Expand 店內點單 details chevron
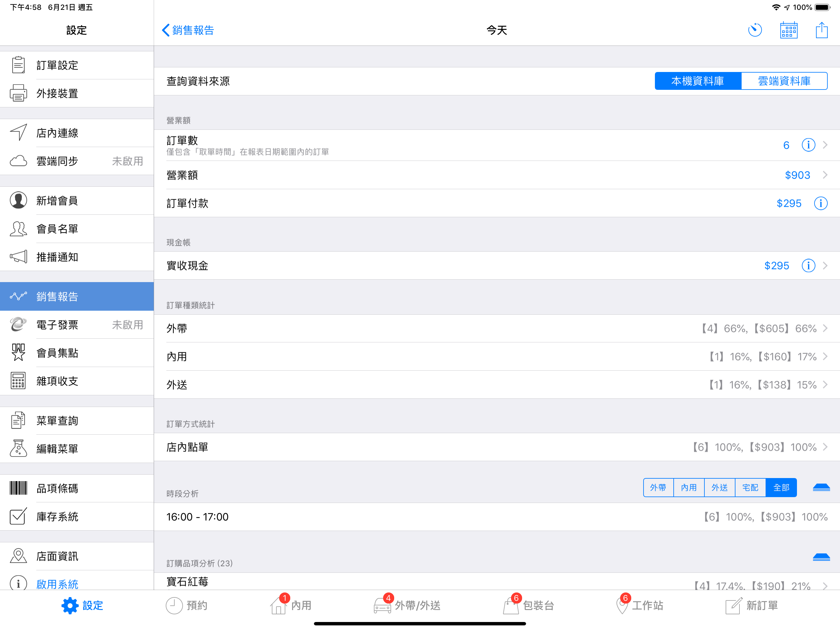The height and width of the screenshot is (630, 840). (825, 447)
